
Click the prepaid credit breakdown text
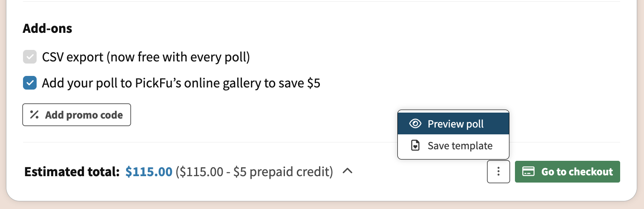[254, 172]
